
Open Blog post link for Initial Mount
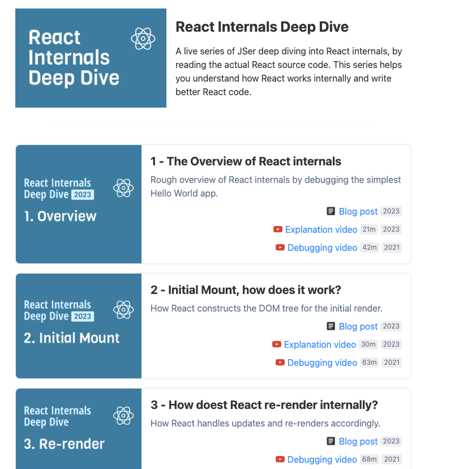358,326
